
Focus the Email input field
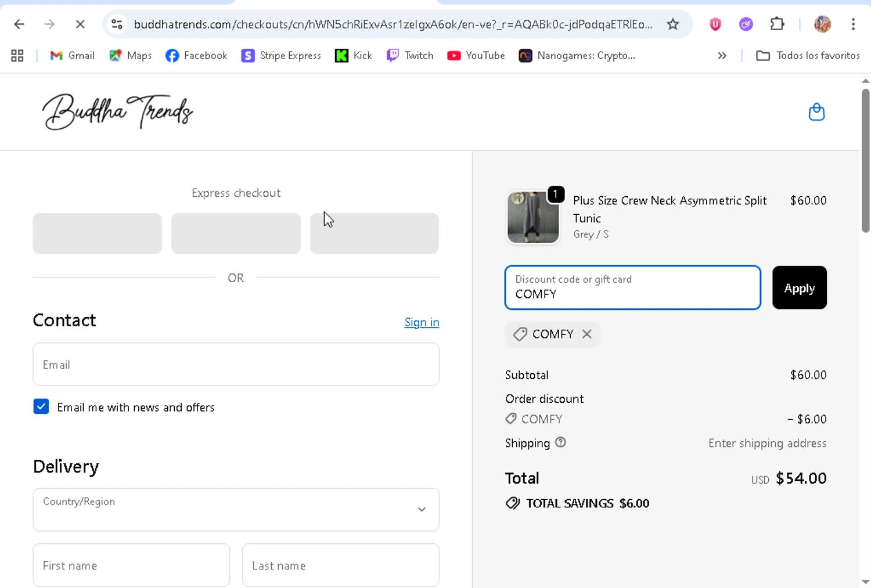(236, 365)
